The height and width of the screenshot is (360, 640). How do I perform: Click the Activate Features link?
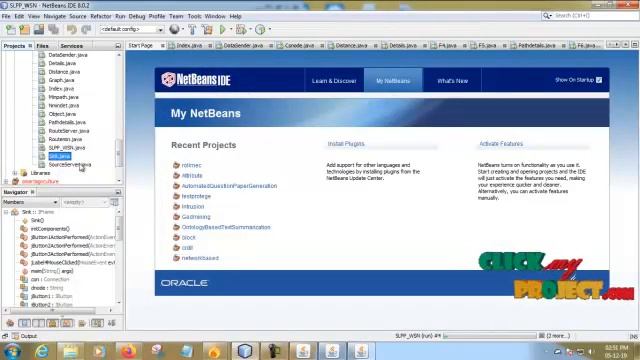(501, 144)
